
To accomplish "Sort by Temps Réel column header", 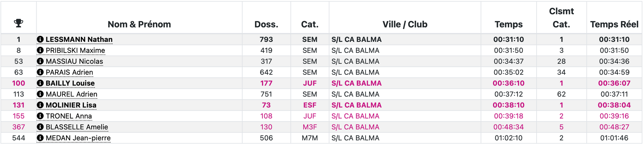I will pos(614,24).
